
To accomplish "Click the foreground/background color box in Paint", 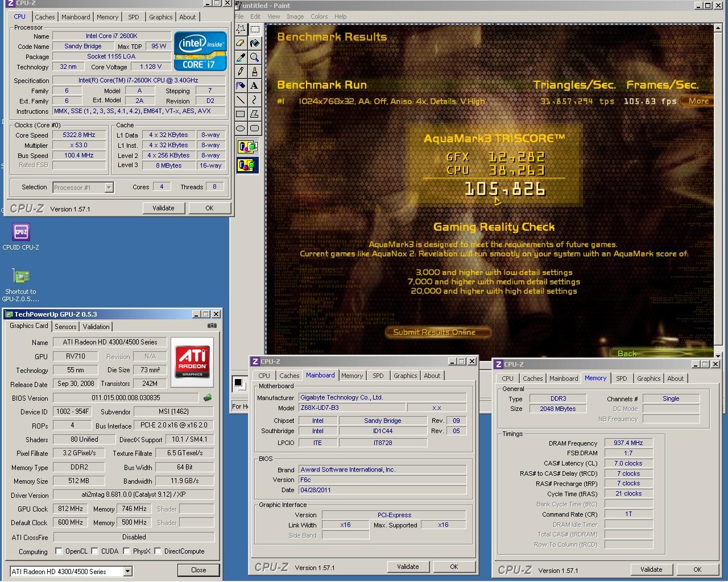I will (x=240, y=384).
